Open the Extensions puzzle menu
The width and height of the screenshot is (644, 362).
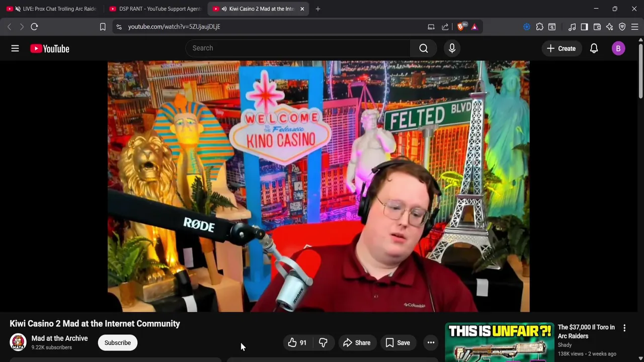(539, 27)
